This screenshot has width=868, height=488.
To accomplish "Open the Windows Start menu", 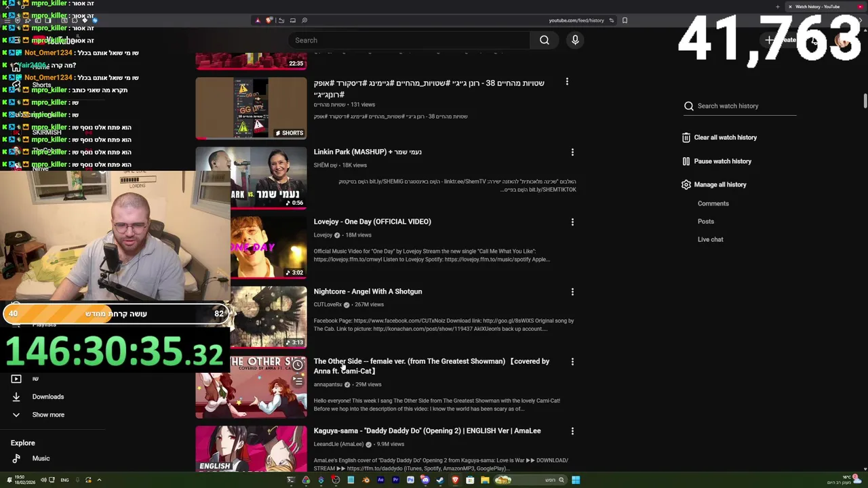I will tap(576, 480).
